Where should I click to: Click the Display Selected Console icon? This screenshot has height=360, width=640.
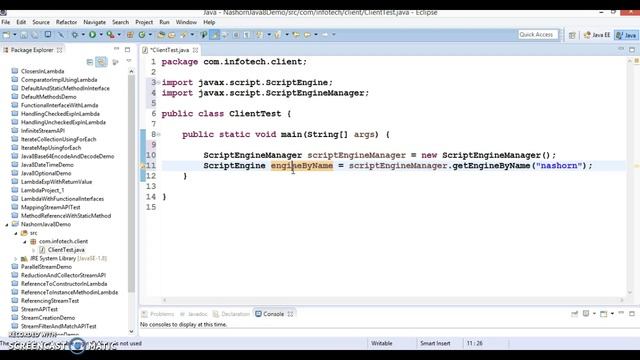pyautogui.click(x=586, y=313)
